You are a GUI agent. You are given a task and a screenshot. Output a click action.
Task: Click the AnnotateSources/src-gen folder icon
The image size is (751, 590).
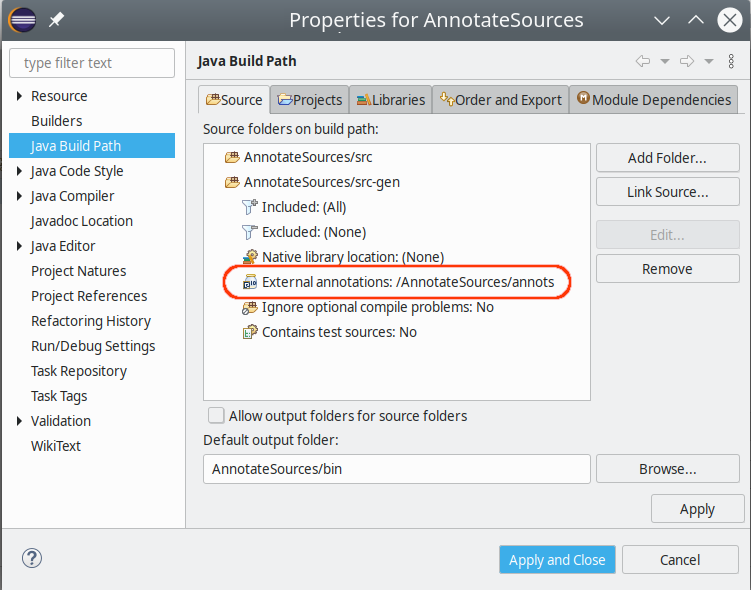(x=232, y=182)
